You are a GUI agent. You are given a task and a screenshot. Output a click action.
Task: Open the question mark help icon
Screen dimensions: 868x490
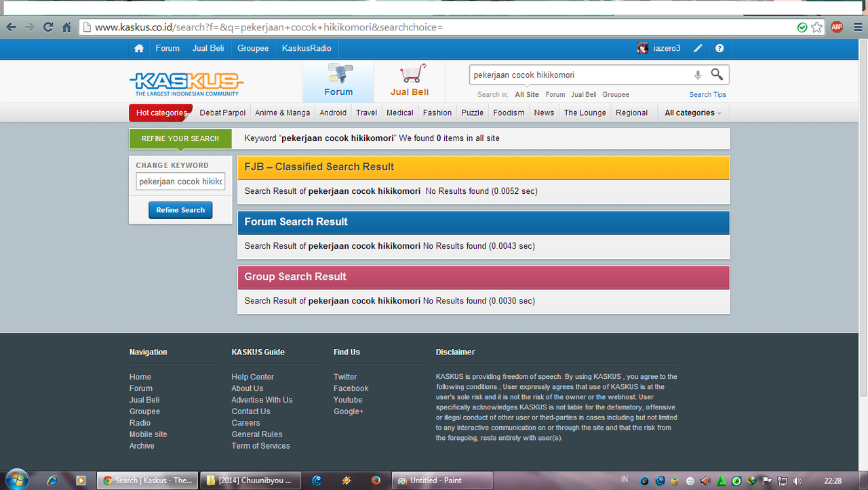719,48
